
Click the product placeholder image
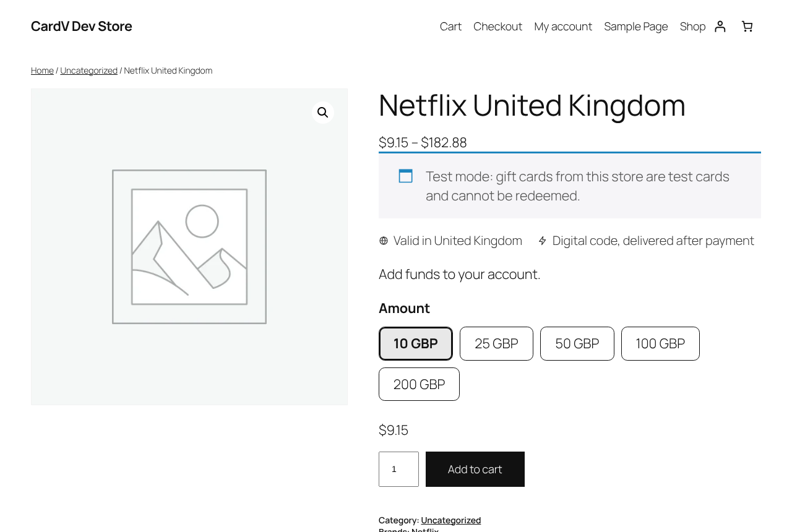pyautogui.click(x=189, y=247)
